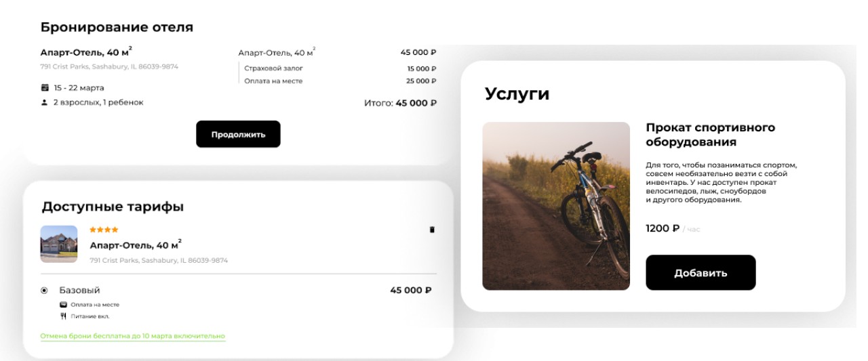The width and height of the screenshot is (868, 361).
Task: Click the trash icon to delete tariff
Action: pyautogui.click(x=432, y=230)
